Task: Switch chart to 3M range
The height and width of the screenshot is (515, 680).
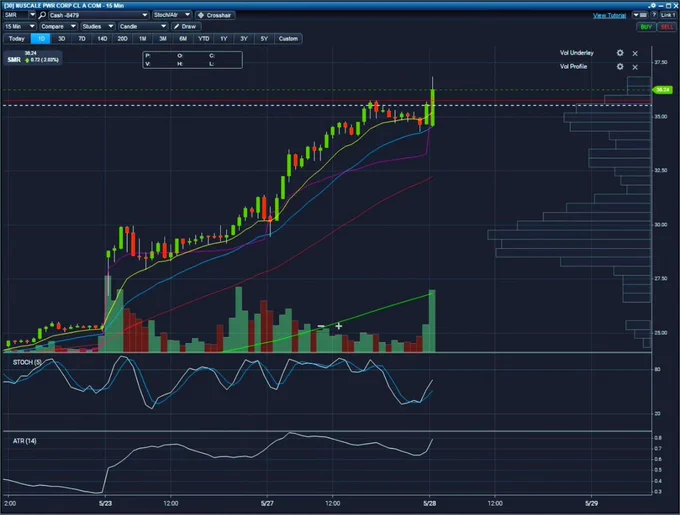Action: click(x=163, y=39)
